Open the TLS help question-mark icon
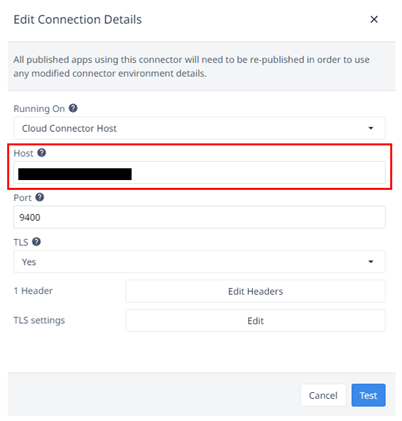 (36, 242)
